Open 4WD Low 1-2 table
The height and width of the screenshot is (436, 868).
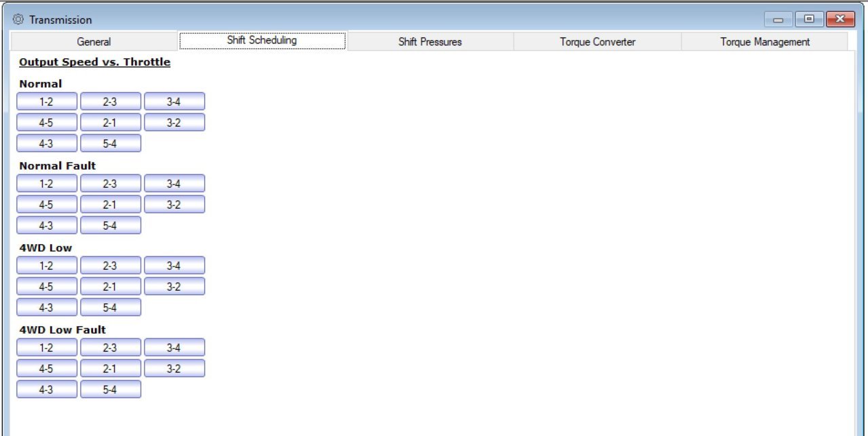47,266
